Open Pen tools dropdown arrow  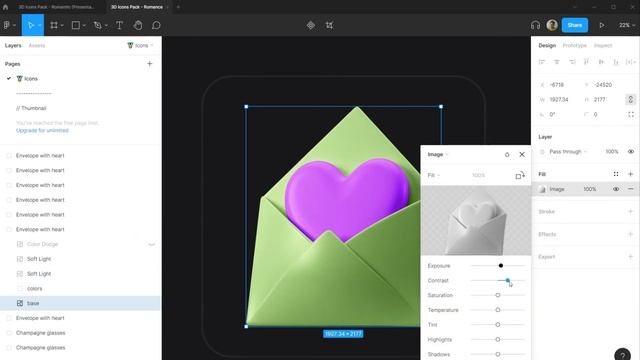[x=106, y=25]
